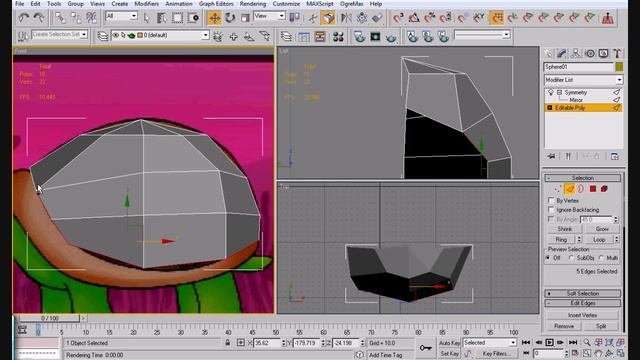Open the reference coordinate View dropdown
The width and height of the screenshot is (640, 360).
269,16
